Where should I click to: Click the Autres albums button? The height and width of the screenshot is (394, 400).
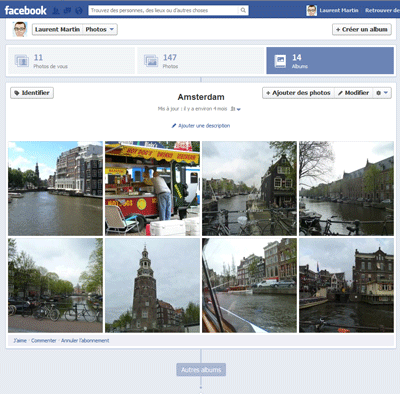[201, 370]
